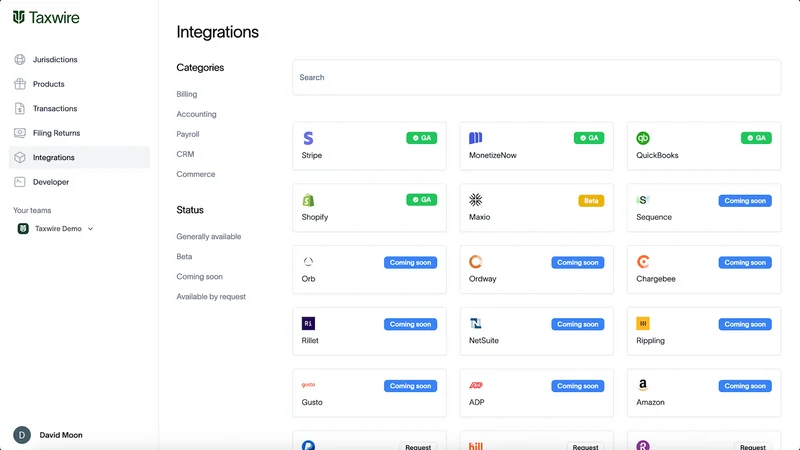Filter by Payroll category

pyautogui.click(x=188, y=134)
